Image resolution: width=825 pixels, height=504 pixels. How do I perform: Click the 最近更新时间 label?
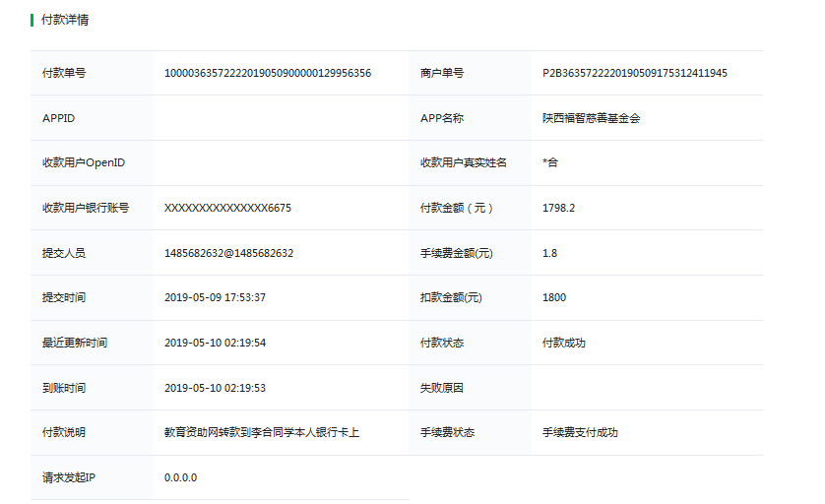point(75,343)
